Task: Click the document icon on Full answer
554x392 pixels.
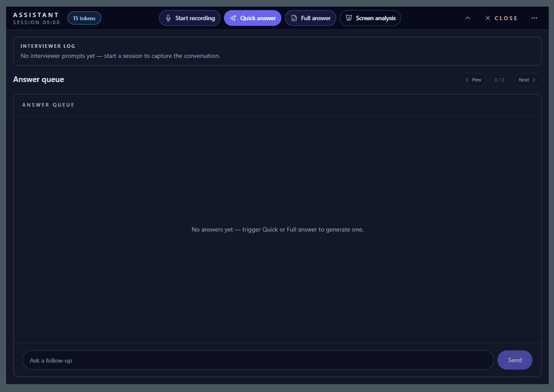Action: coord(294,18)
